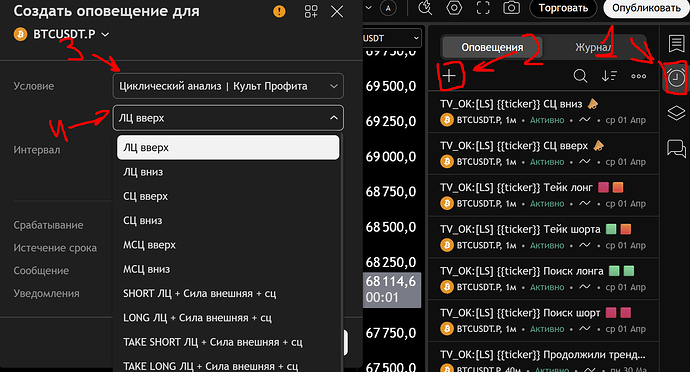Click Сообщение label in alert dialog

coord(41,271)
